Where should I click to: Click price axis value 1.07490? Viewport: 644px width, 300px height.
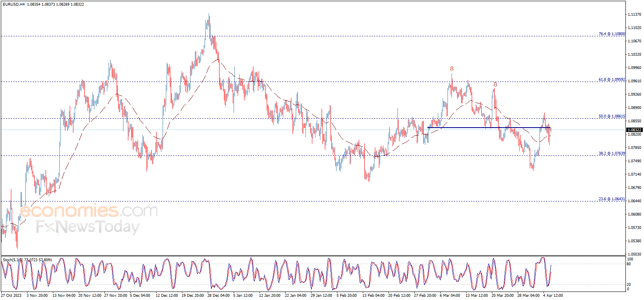634,161
